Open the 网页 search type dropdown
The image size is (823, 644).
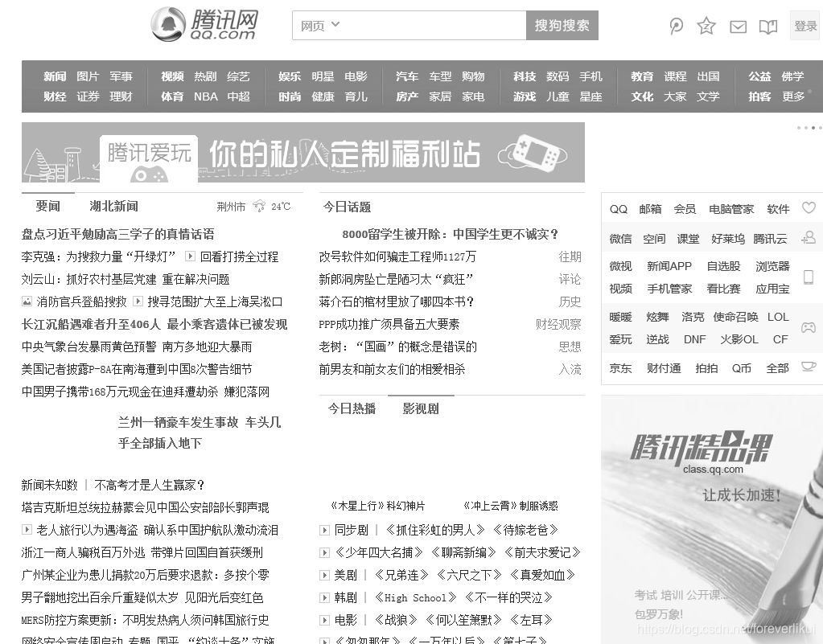tap(320, 25)
